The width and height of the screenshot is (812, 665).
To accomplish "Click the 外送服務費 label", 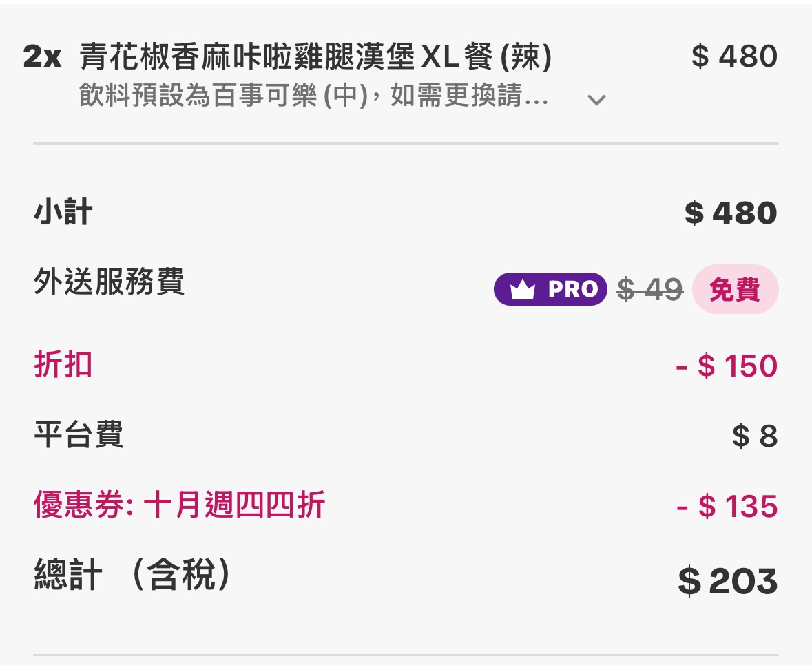I will [109, 282].
